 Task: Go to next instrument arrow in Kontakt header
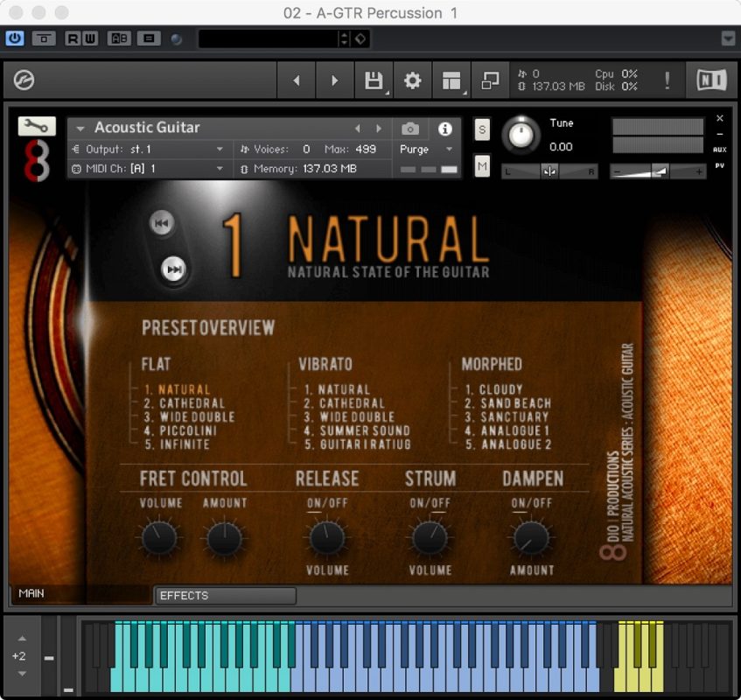334,80
